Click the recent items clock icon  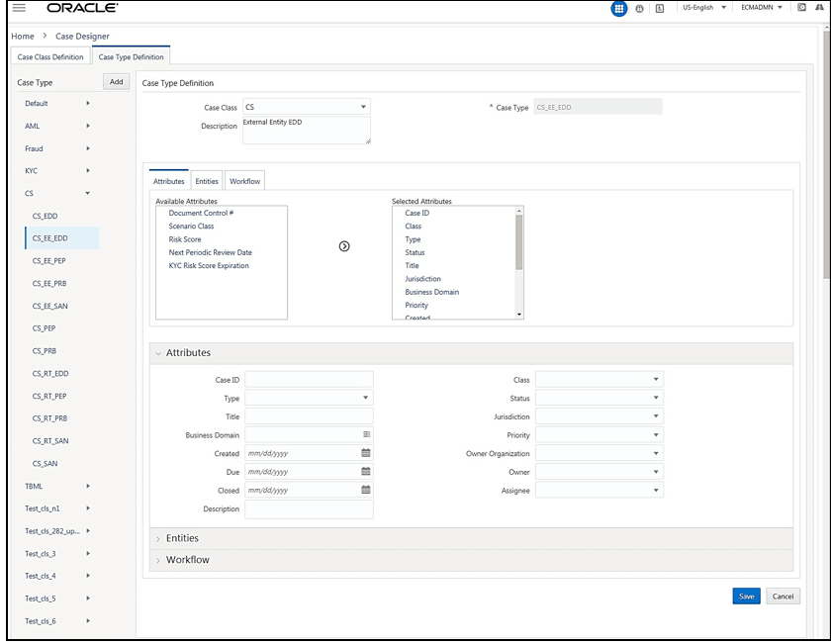(801, 8)
